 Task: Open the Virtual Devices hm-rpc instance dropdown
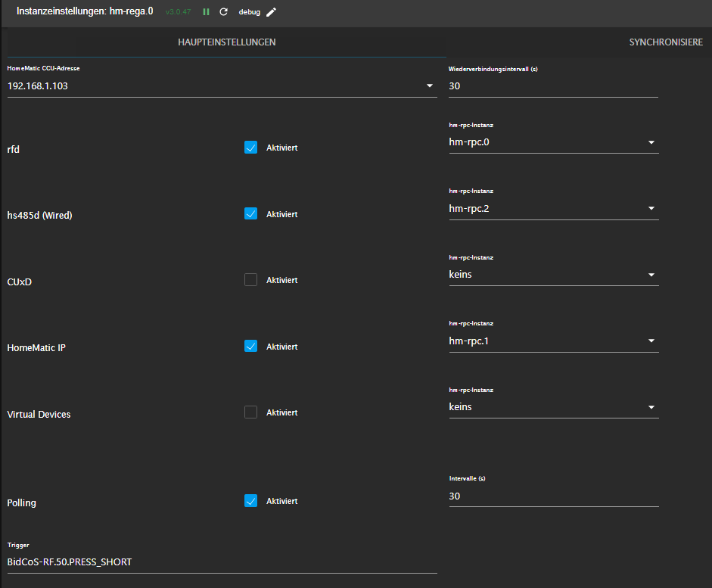[554, 407]
